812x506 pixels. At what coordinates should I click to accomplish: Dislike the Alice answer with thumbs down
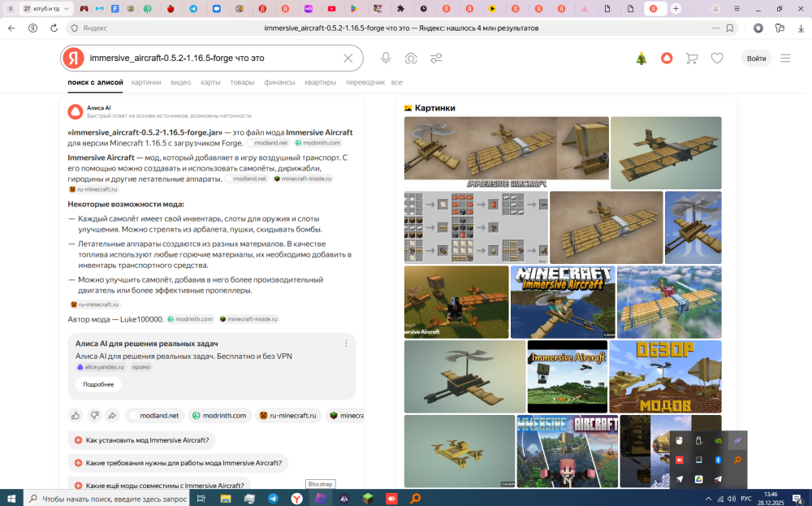tap(94, 415)
